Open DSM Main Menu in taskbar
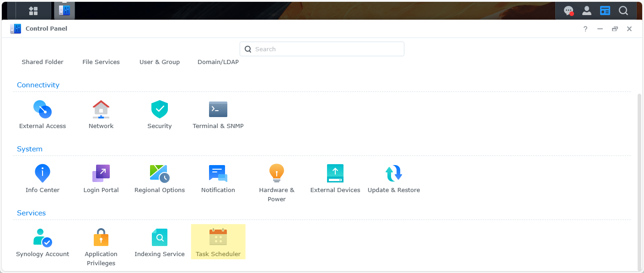Viewport: 644px width, 273px height. [33, 11]
